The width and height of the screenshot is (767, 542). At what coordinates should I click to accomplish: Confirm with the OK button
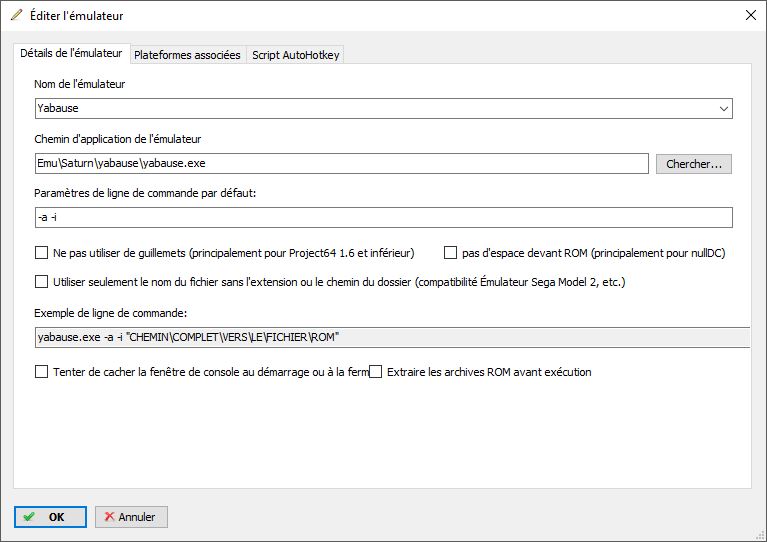pyautogui.click(x=50, y=517)
